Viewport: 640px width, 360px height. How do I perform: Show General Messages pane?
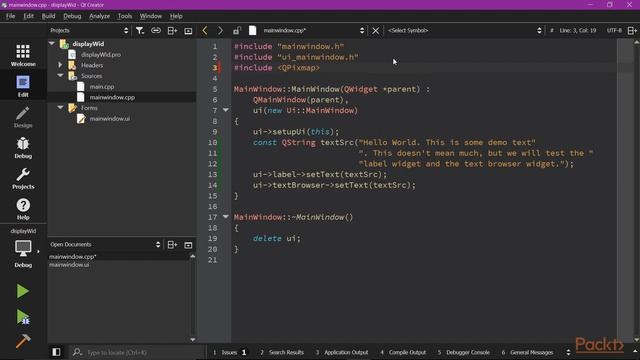pos(528,352)
